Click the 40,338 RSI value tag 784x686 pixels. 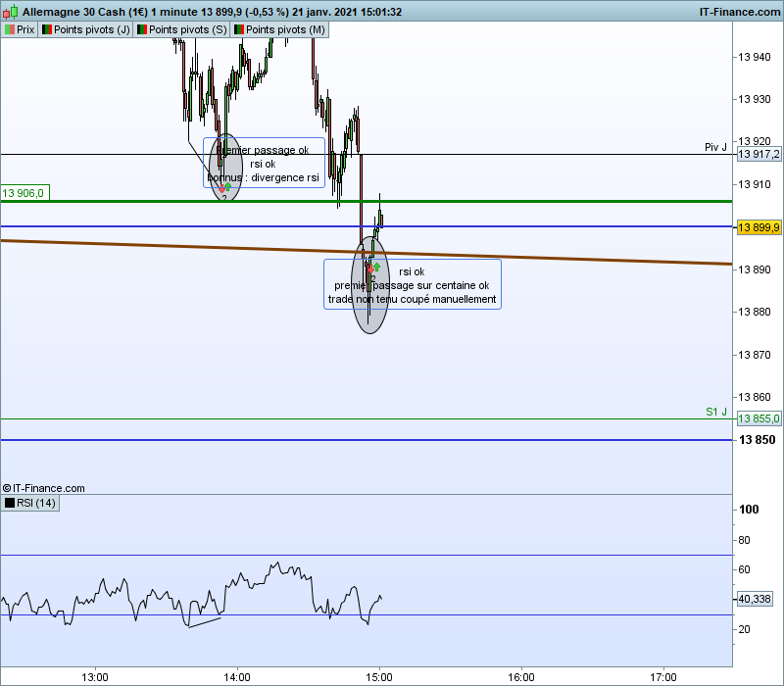(755, 599)
